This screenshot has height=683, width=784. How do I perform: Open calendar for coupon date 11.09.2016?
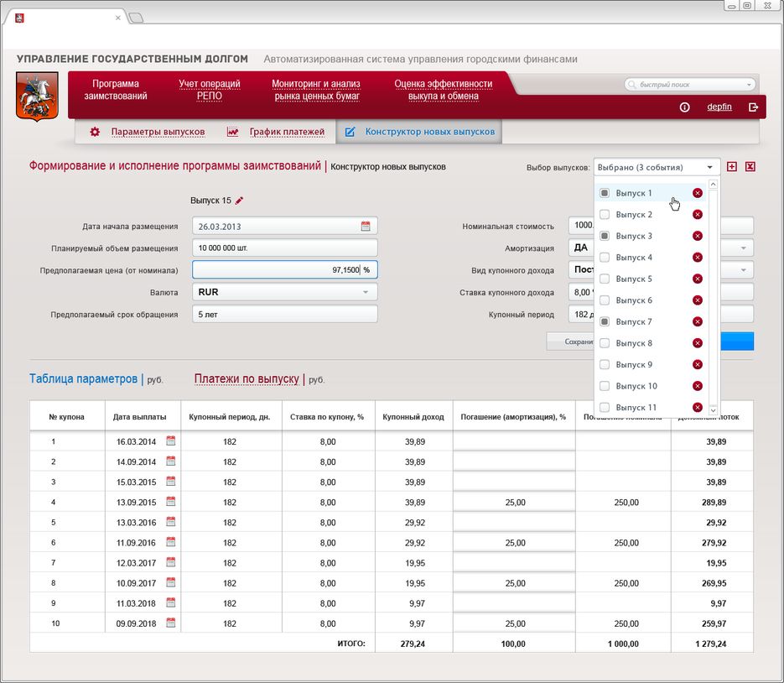(x=171, y=542)
